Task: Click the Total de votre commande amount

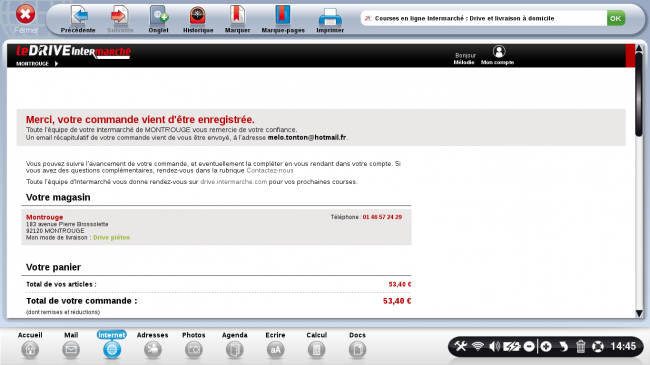Action: (397, 301)
